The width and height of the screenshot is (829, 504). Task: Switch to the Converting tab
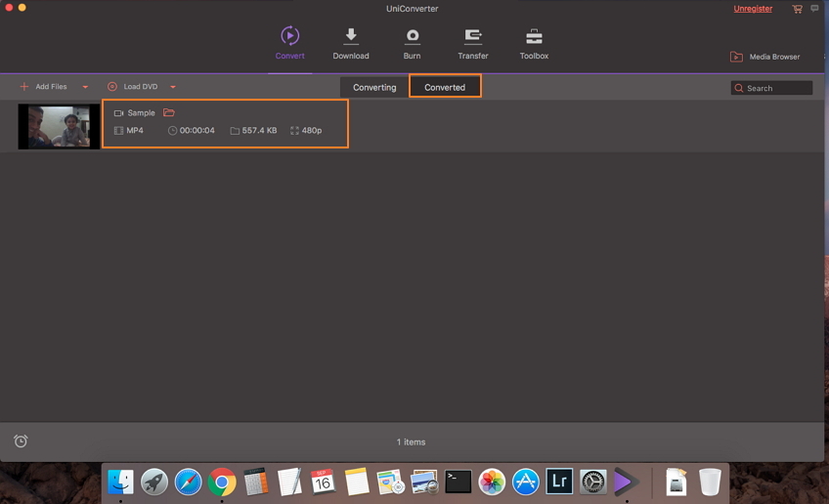coord(374,87)
